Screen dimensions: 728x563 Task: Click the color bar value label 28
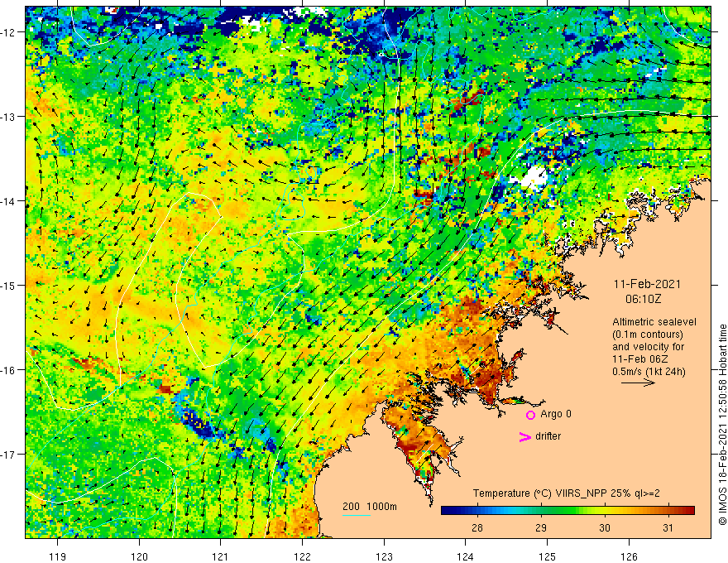pos(477,528)
